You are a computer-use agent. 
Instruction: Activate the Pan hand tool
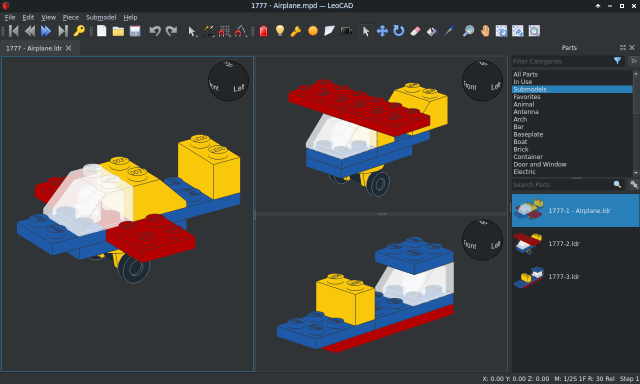(x=485, y=31)
